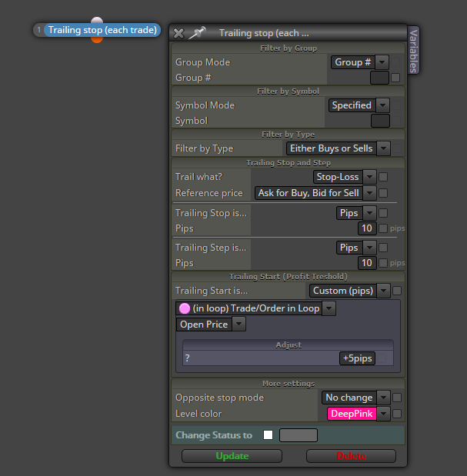Click the pin icon in panel header
The image size is (467, 476).
tap(198, 32)
